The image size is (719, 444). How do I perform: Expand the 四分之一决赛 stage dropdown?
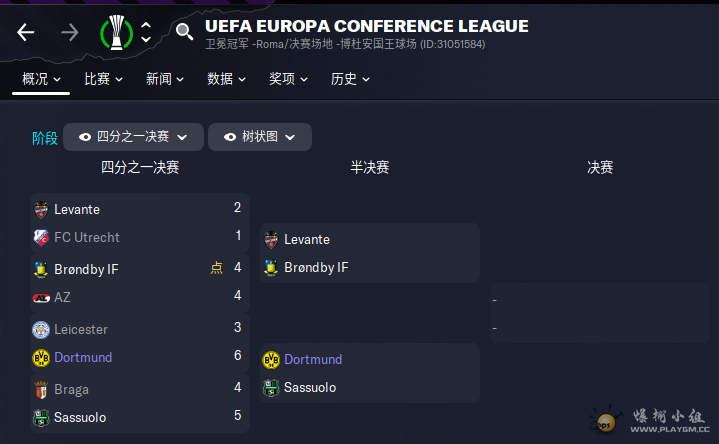pyautogui.click(x=133, y=137)
